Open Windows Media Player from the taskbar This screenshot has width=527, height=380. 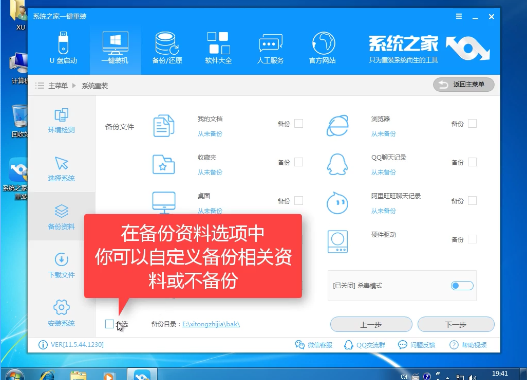(109, 376)
